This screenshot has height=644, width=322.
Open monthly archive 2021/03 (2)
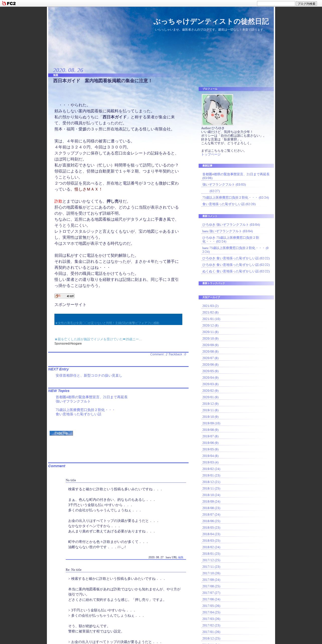[x=210, y=306]
